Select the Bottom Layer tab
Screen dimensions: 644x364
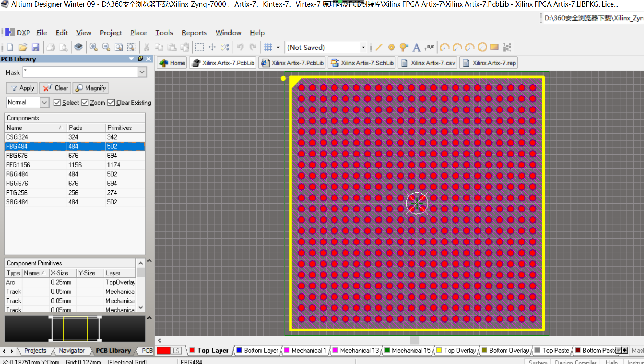257,351
